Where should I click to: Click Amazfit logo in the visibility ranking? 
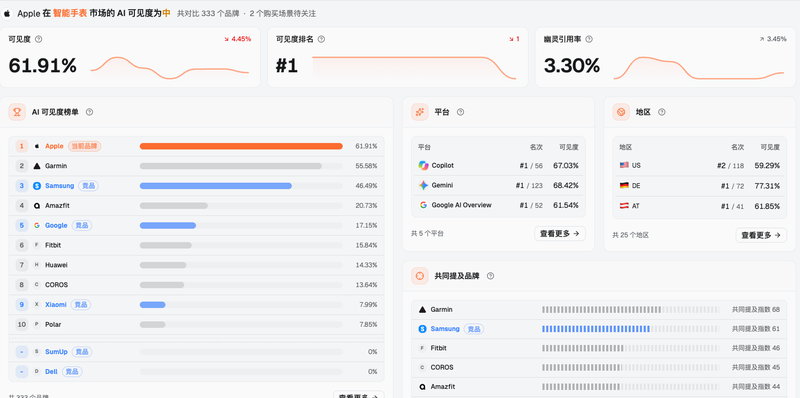[37, 206]
